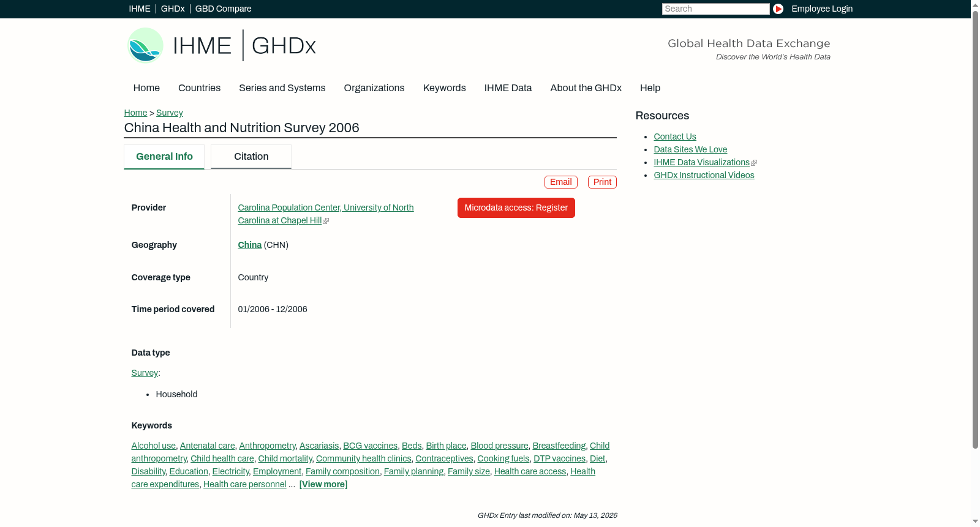
Task: Open the Organizations menu item
Action: coord(374,88)
